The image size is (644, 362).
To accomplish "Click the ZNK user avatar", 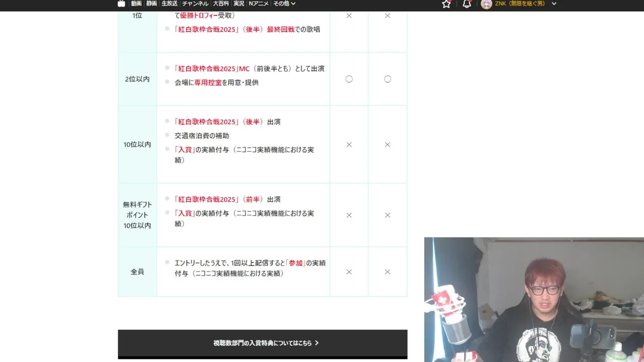I will pyautogui.click(x=486, y=4).
